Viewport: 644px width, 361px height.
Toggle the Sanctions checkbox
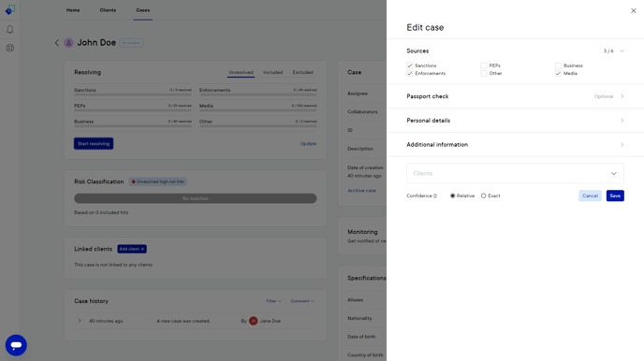tap(409, 65)
